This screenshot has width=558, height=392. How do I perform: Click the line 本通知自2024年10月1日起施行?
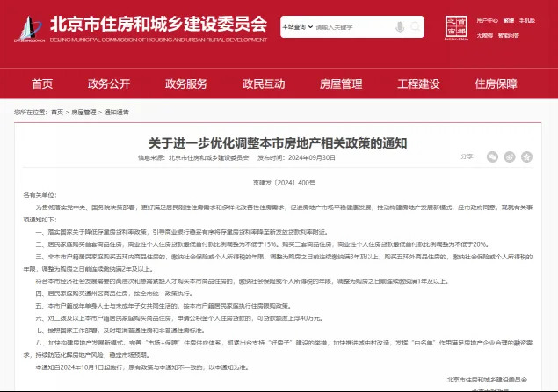[142, 367]
